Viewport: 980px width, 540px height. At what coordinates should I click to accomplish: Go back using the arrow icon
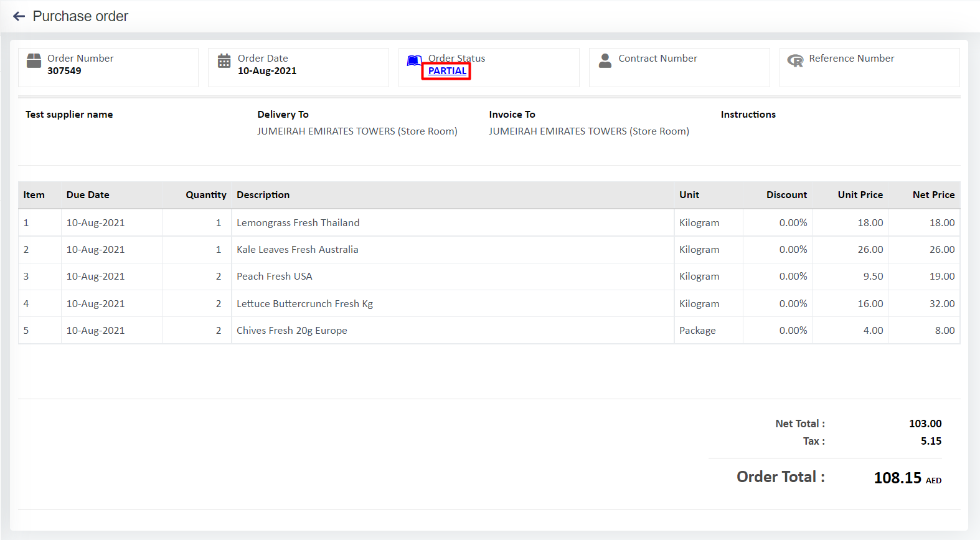point(19,16)
